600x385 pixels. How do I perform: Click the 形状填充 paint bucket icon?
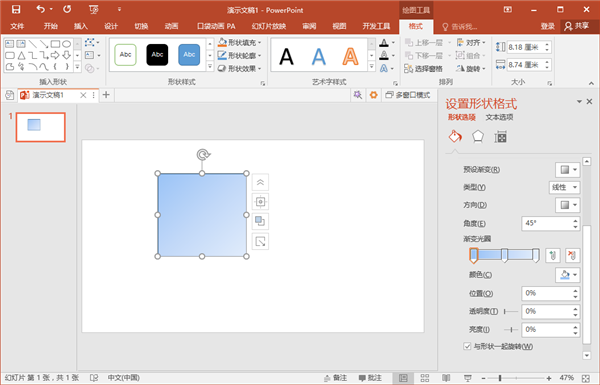tap(222, 42)
